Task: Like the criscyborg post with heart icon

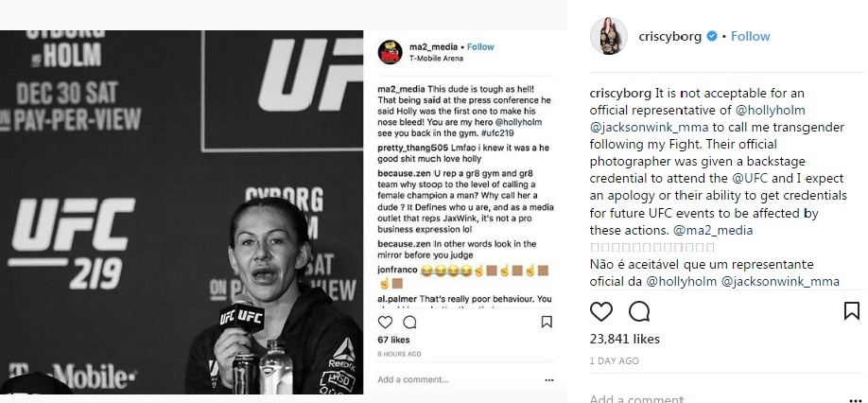Action: (x=600, y=311)
